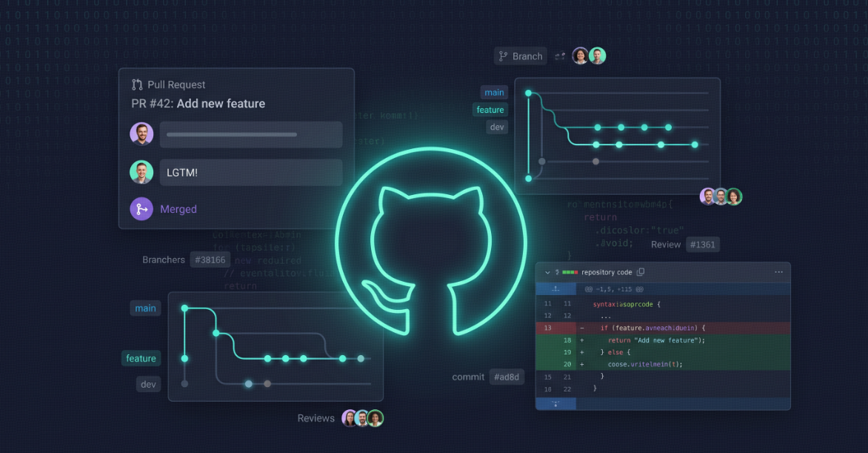
Task: Click the purple Merged status icon
Action: click(141, 209)
